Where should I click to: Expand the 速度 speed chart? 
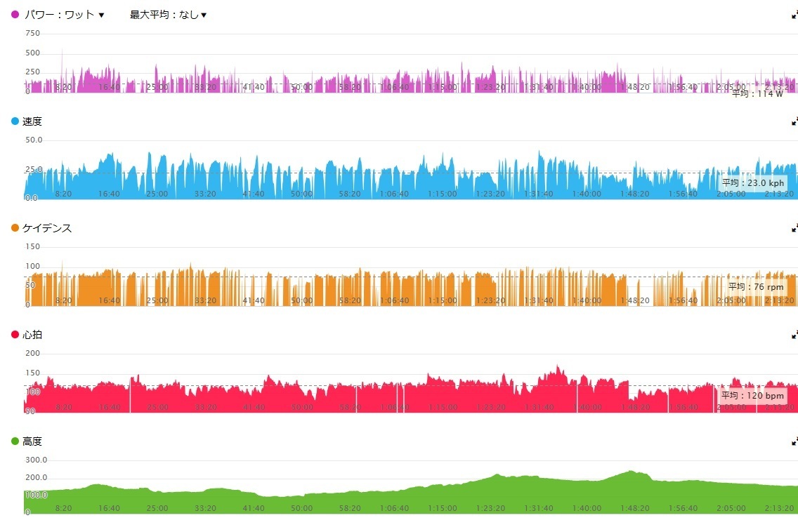click(x=794, y=121)
